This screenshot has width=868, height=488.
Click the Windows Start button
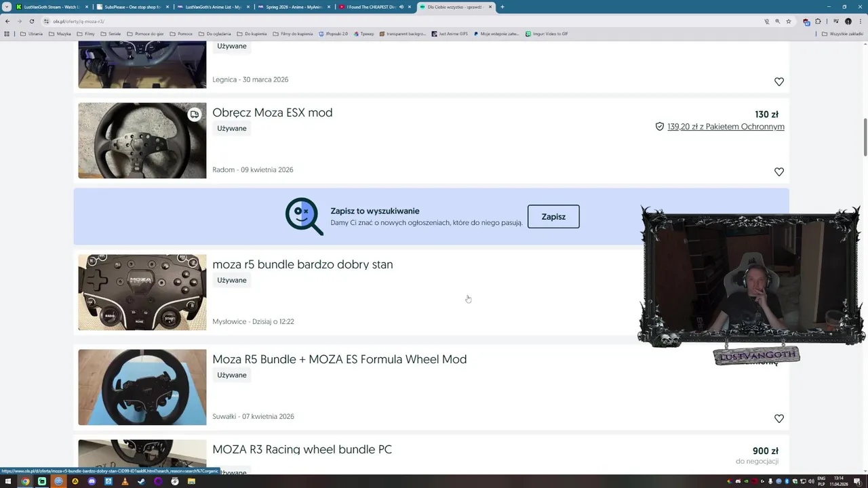(x=8, y=481)
